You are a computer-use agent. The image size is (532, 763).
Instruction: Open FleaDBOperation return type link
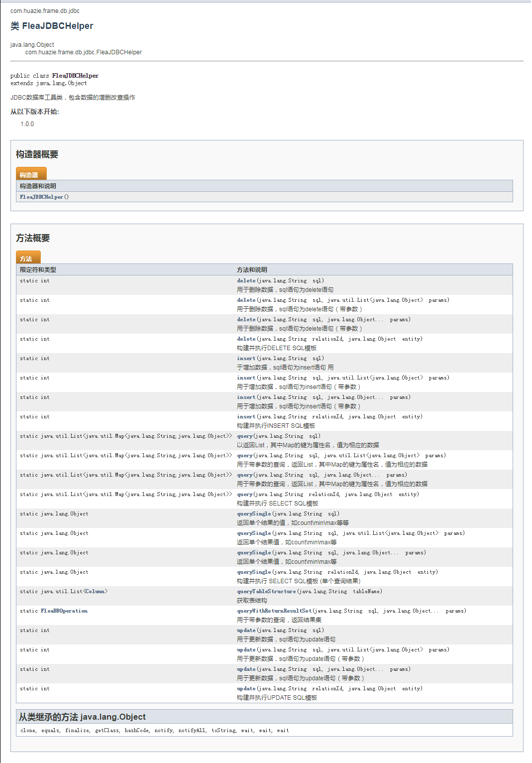click(64, 611)
